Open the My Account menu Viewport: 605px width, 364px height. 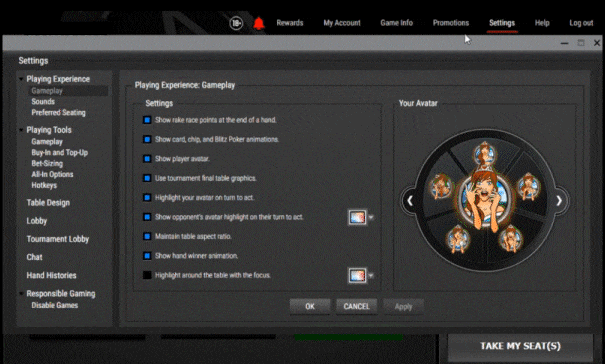coord(342,23)
